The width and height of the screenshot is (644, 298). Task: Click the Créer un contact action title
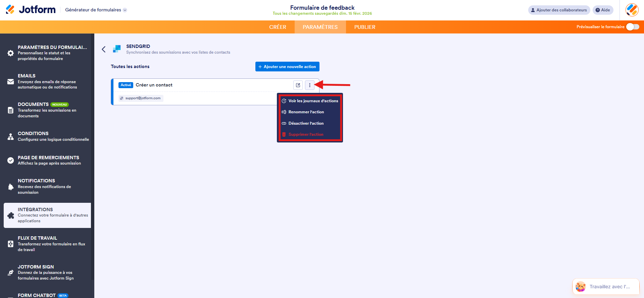154,85
